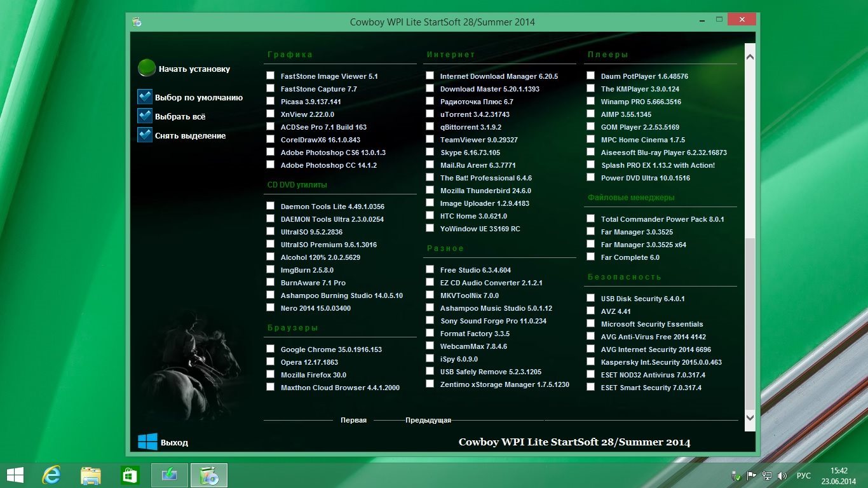Check FastStone Image Viewer 5.1
The image size is (868, 488).
pos(271,76)
